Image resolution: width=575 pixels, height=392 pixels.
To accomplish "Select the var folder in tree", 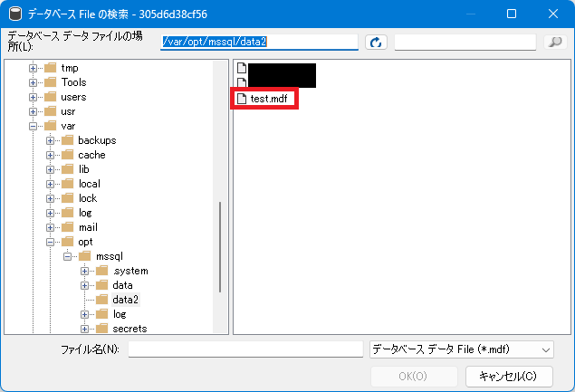I will pyautogui.click(x=68, y=126).
